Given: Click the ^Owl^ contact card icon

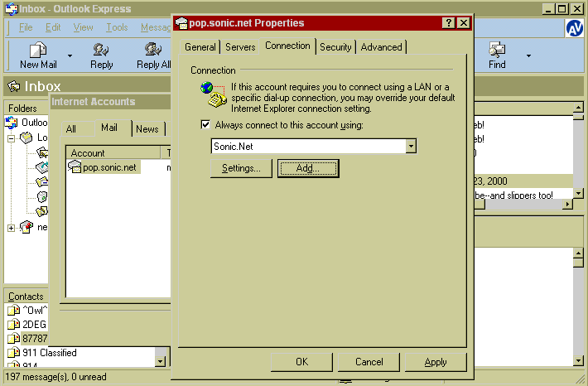Looking at the screenshot, I should pyautogui.click(x=14, y=310).
